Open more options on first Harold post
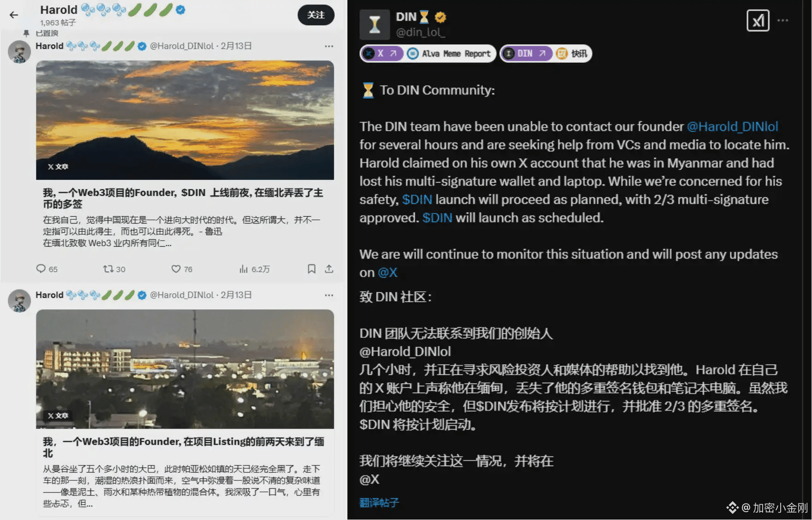Viewport: 812px width, 520px height. pyautogui.click(x=329, y=46)
